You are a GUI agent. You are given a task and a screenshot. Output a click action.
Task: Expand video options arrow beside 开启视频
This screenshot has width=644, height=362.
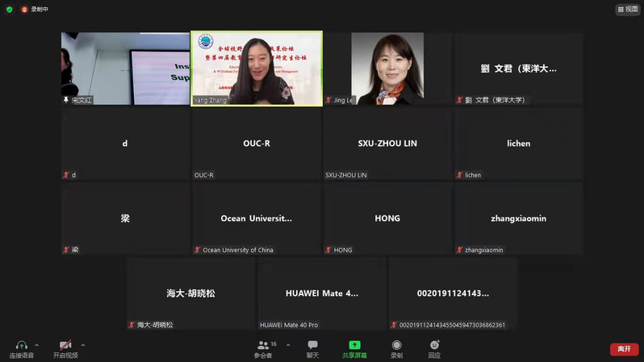(x=83, y=345)
